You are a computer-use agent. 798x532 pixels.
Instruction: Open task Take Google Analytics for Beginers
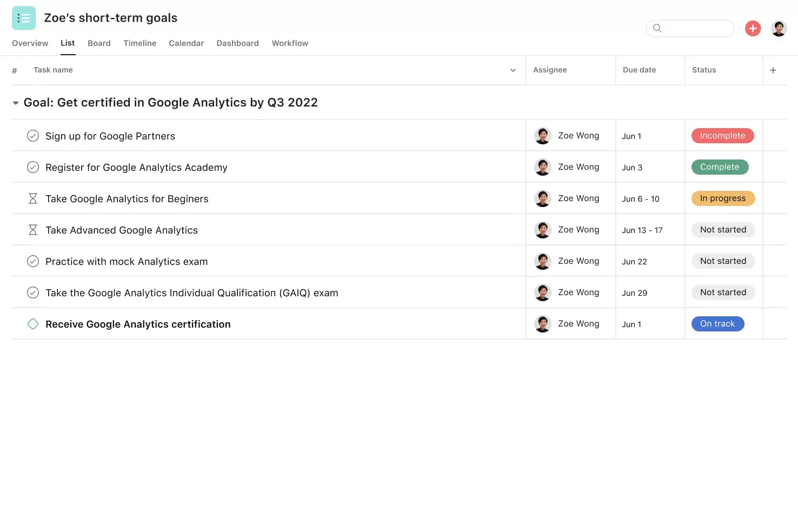pyautogui.click(x=127, y=199)
